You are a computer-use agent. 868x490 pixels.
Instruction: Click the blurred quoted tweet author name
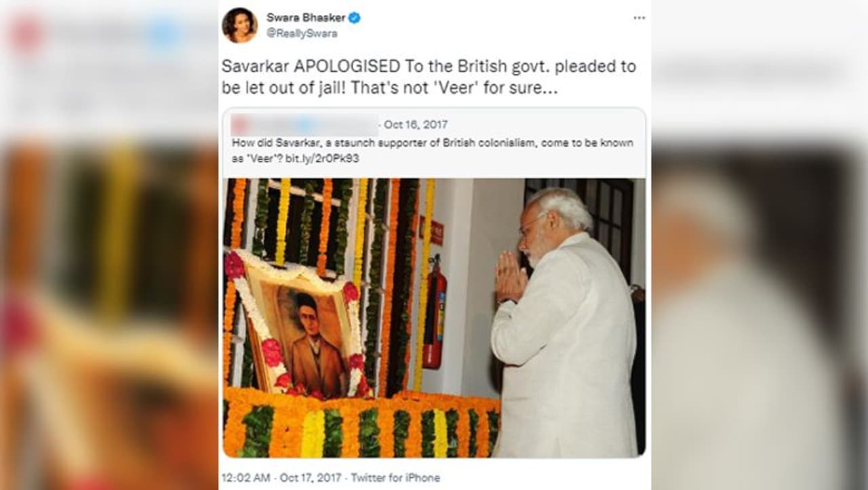pyautogui.click(x=304, y=125)
